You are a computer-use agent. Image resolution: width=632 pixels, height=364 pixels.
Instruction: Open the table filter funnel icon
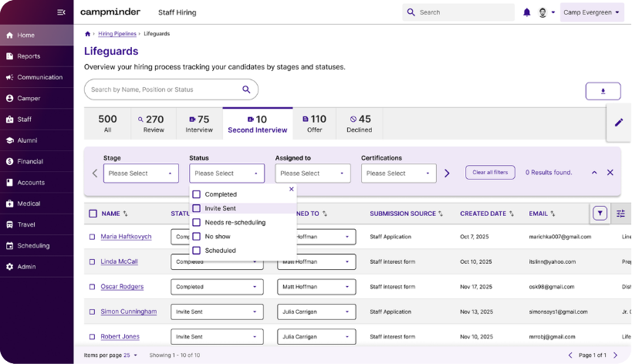point(600,214)
